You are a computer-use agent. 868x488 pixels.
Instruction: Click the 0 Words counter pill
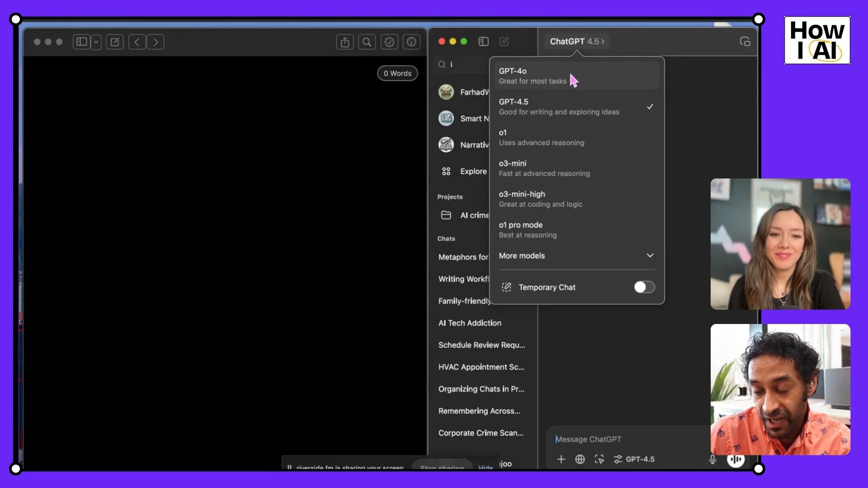point(397,73)
